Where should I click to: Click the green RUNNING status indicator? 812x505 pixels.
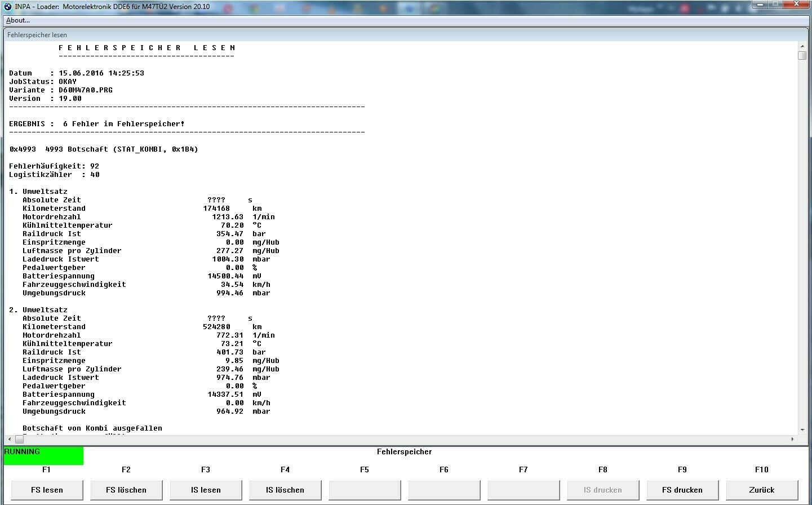click(x=43, y=455)
